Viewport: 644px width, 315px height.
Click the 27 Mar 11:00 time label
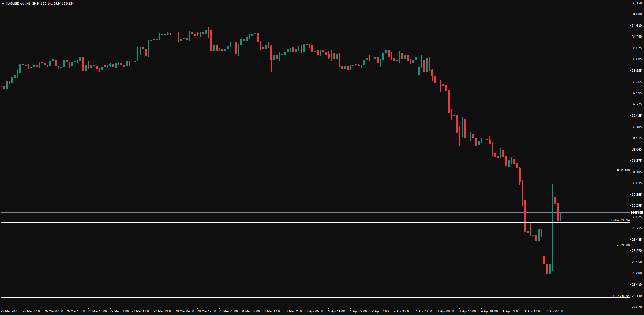pos(141,311)
